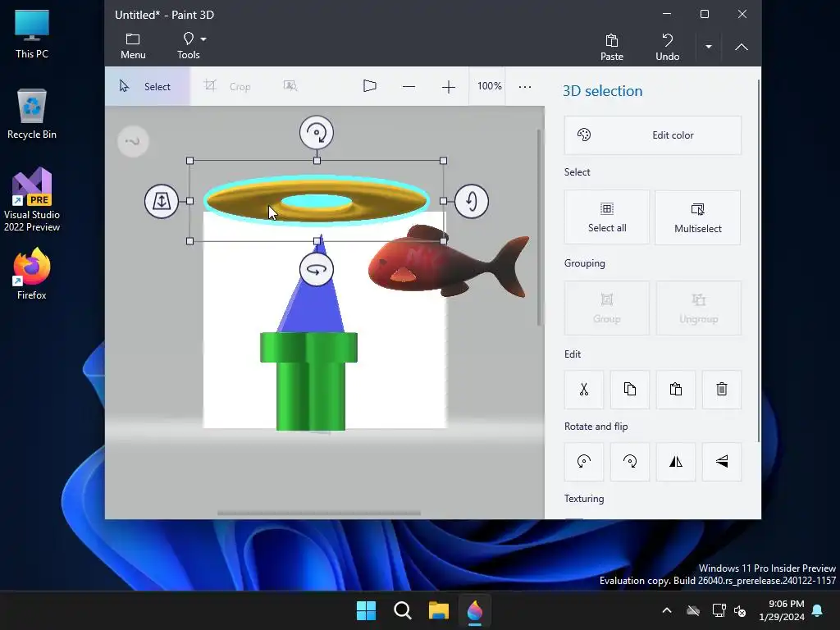Click the Paste button in title bar
The height and width of the screenshot is (630, 840).
click(611, 47)
